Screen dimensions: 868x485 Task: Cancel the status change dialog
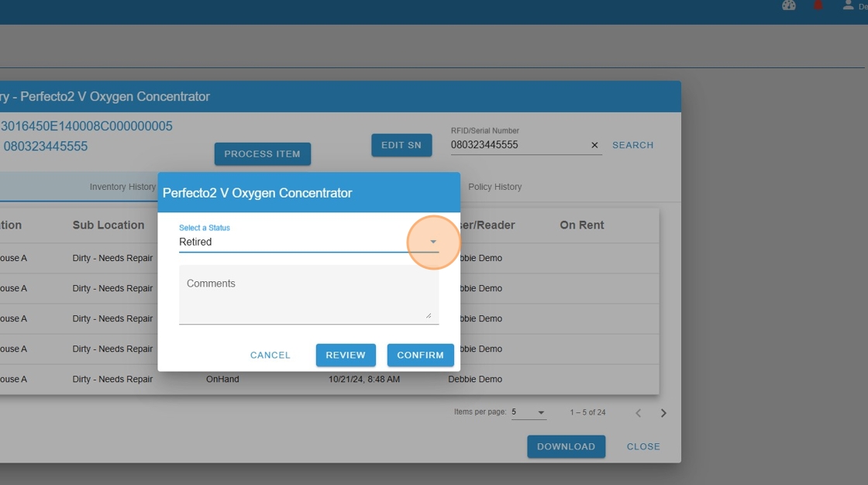[270, 355]
